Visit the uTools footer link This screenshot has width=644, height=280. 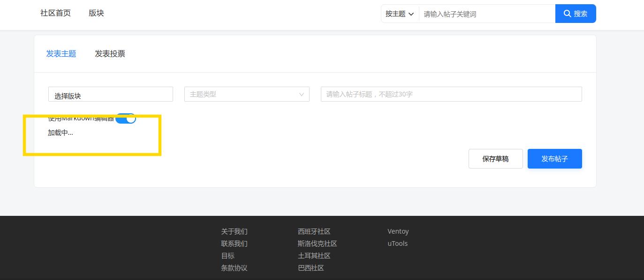pos(397,243)
